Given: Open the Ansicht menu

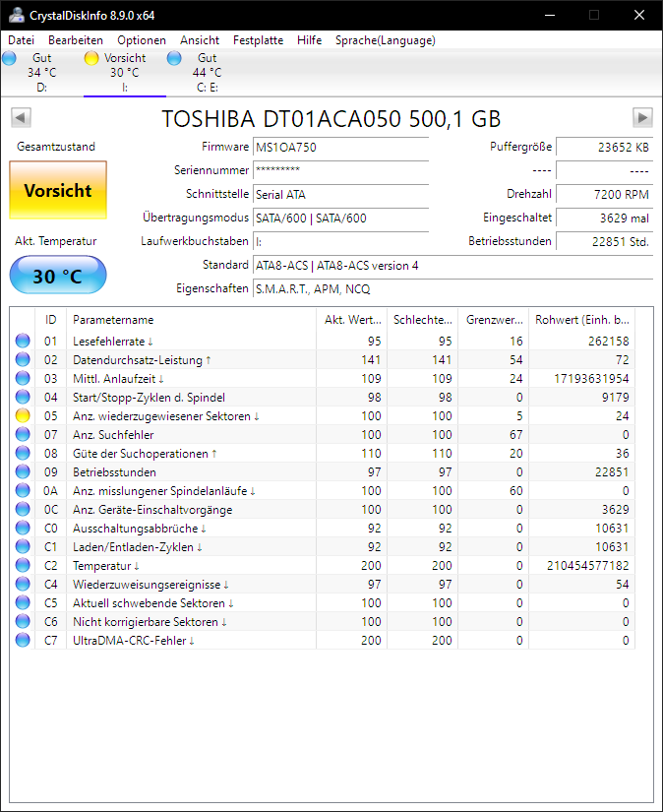Looking at the screenshot, I should (200, 40).
